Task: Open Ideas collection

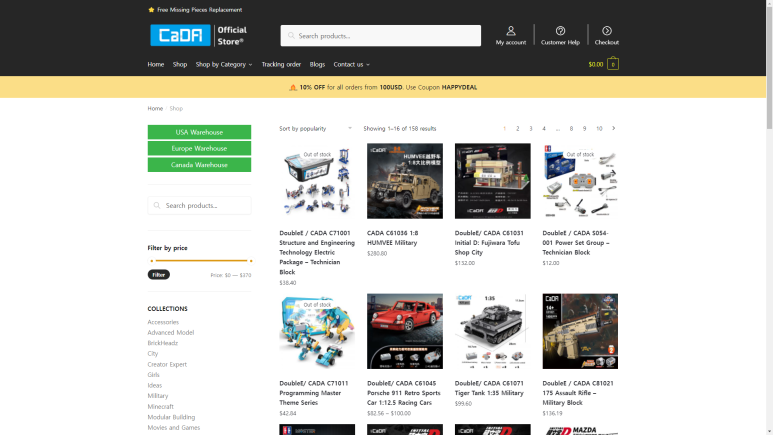Action: pos(154,385)
